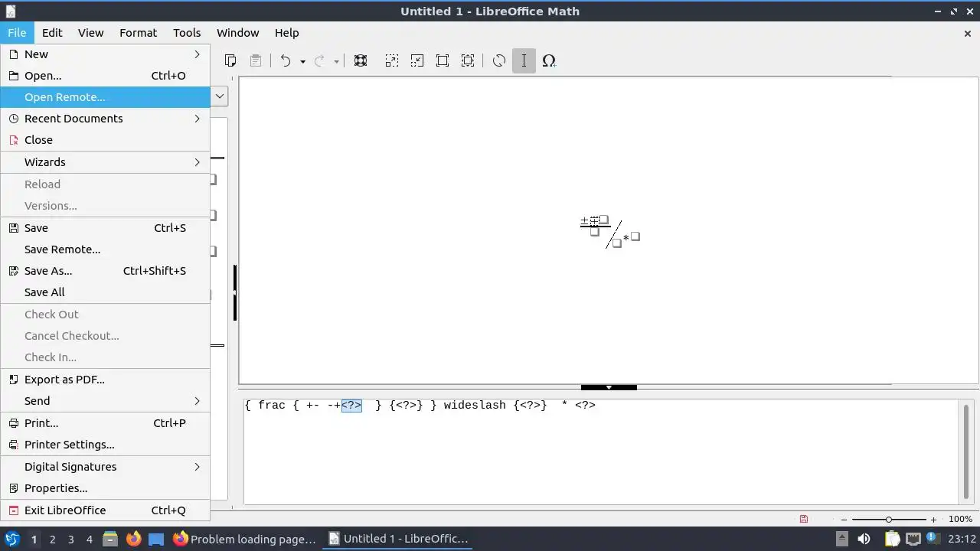980x551 pixels.
Task: Click the Redo arrow icon
Action: (320, 60)
